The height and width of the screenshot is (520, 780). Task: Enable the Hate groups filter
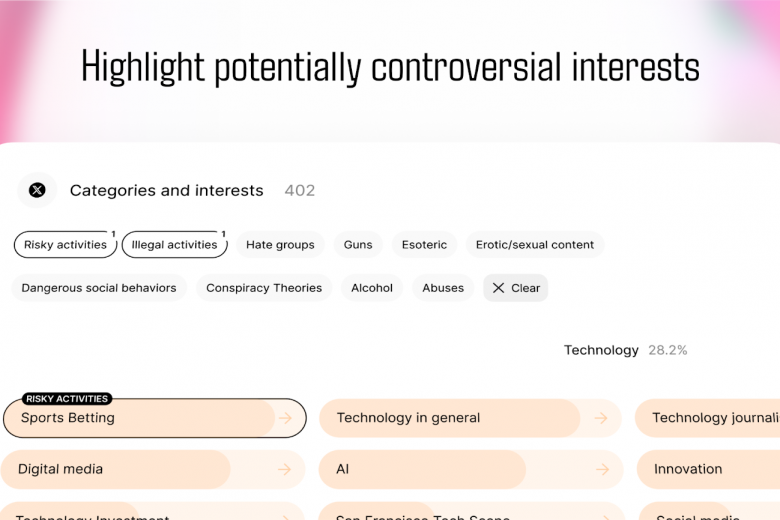click(280, 245)
